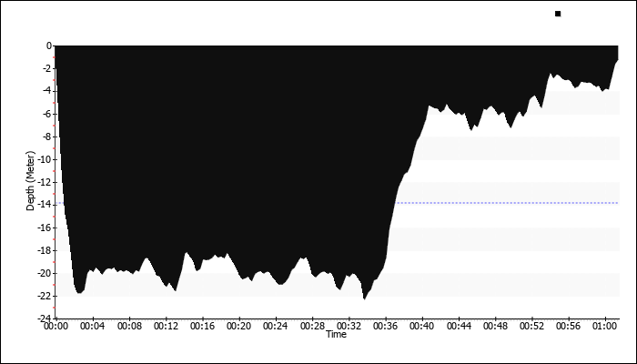Click the '00:20' time axis label
Image resolution: width=637 pixels, height=364 pixels.
click(x=239, y=326)
